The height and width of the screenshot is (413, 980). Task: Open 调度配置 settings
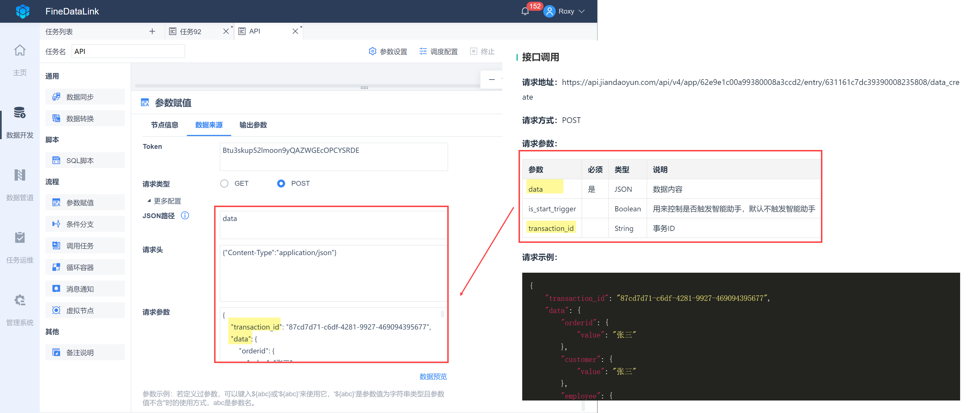pos(439,51)
